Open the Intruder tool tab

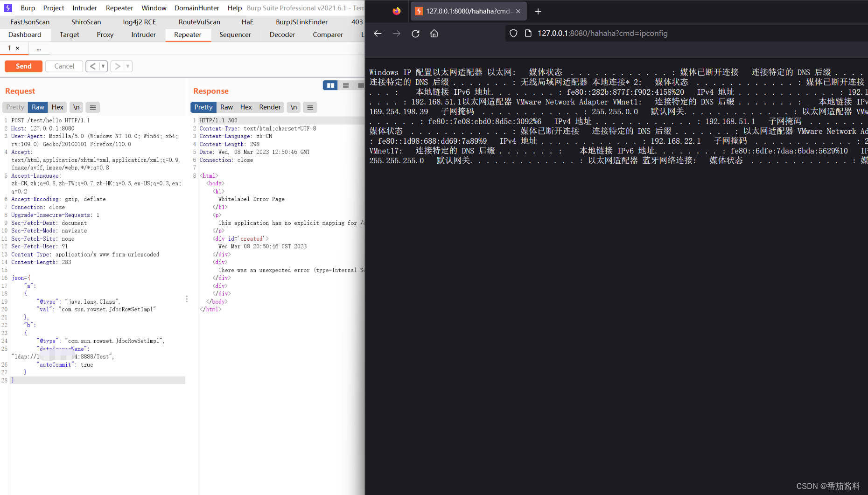click(x=143, y=35)
